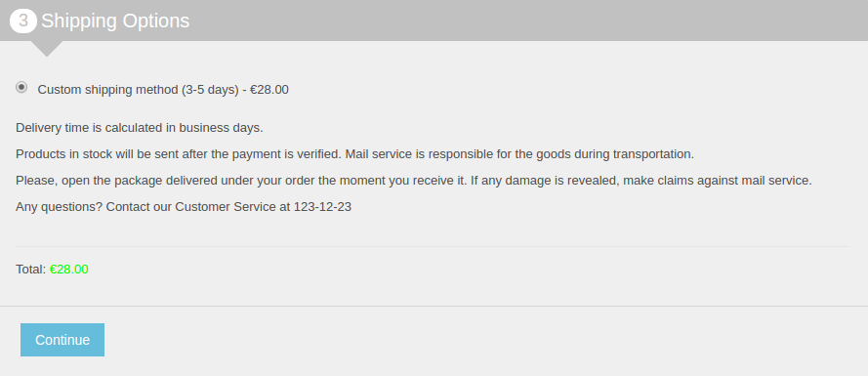Click the green €28.00 total amount
The image size is (868, 376).
(68, 270)
